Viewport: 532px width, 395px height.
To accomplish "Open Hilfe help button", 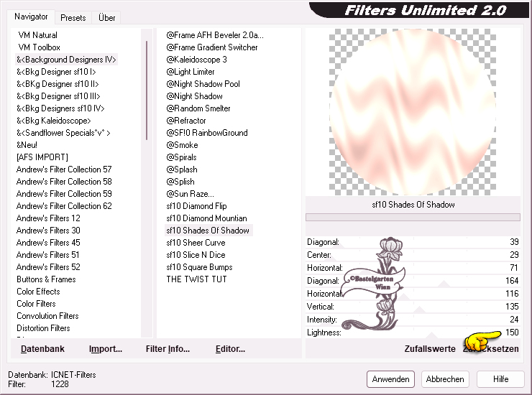I will point(500,379).
